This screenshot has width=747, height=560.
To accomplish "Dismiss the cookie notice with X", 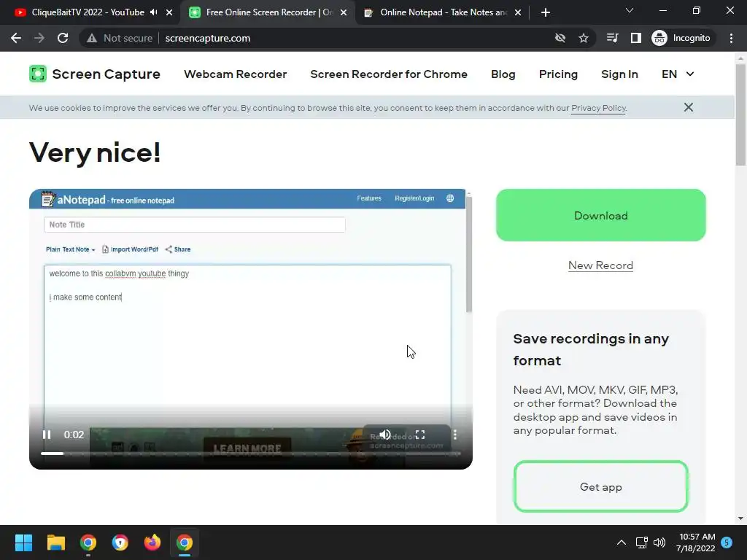I will (689, 107).
